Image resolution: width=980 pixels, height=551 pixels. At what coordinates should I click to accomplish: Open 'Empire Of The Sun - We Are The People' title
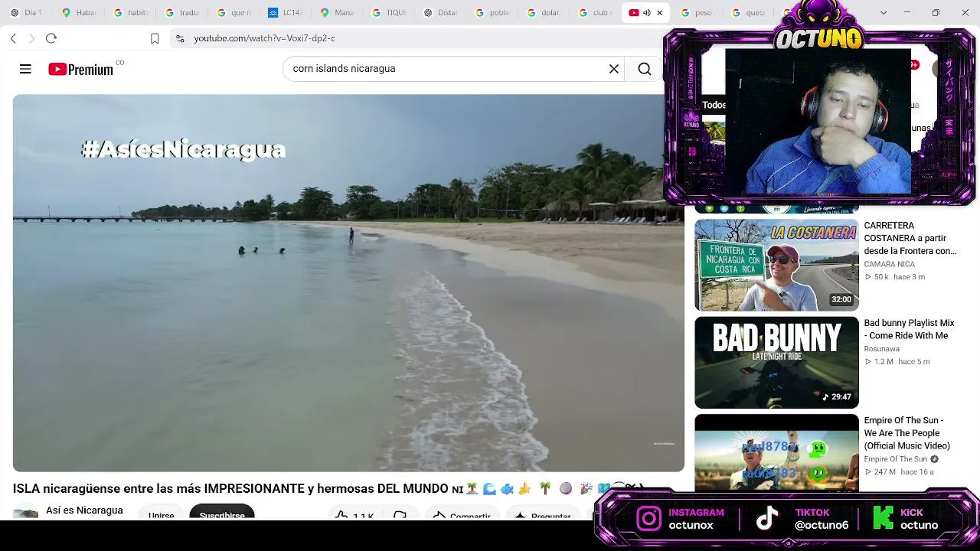(x=907, y=433)
